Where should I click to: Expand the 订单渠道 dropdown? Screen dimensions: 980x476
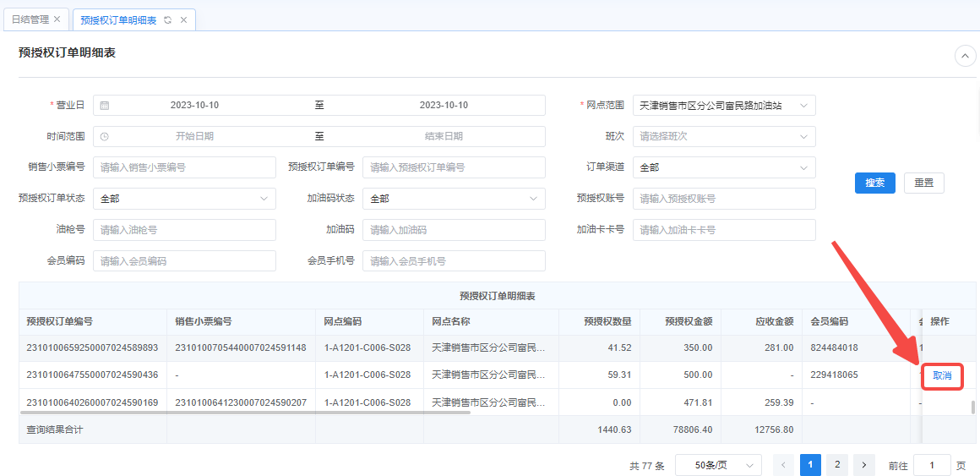723,167
